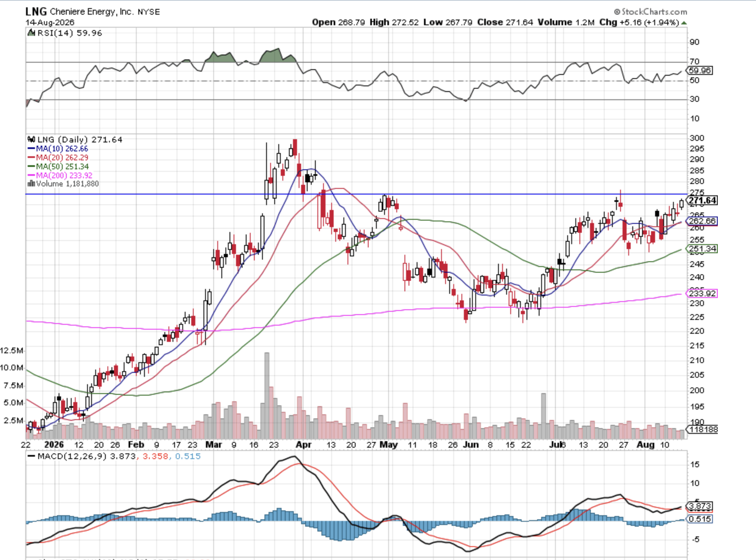
Task: Select the NYSE exchange label
Action: [x=149, y=12]
